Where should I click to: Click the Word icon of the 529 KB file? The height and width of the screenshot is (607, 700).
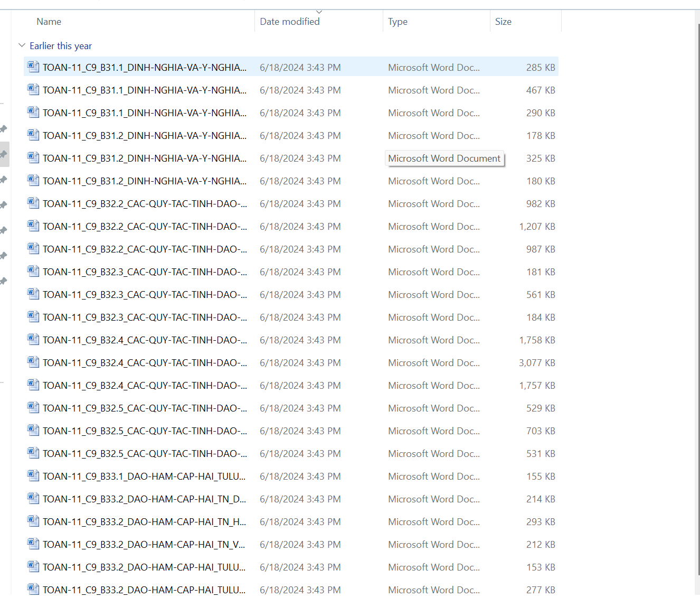tap(33, 408)
